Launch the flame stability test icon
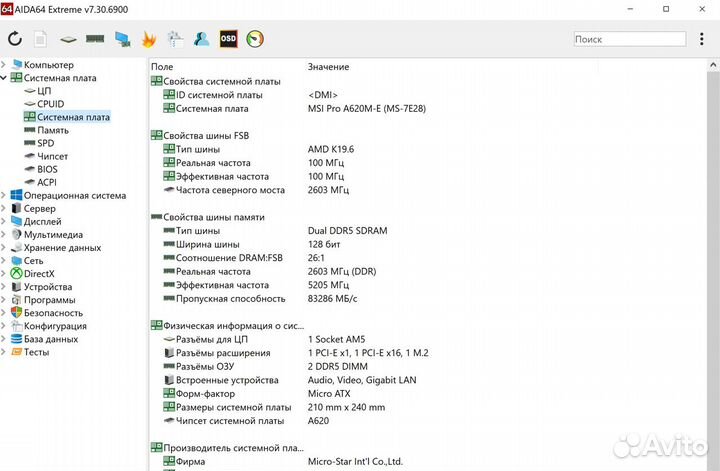 (149, 39)
